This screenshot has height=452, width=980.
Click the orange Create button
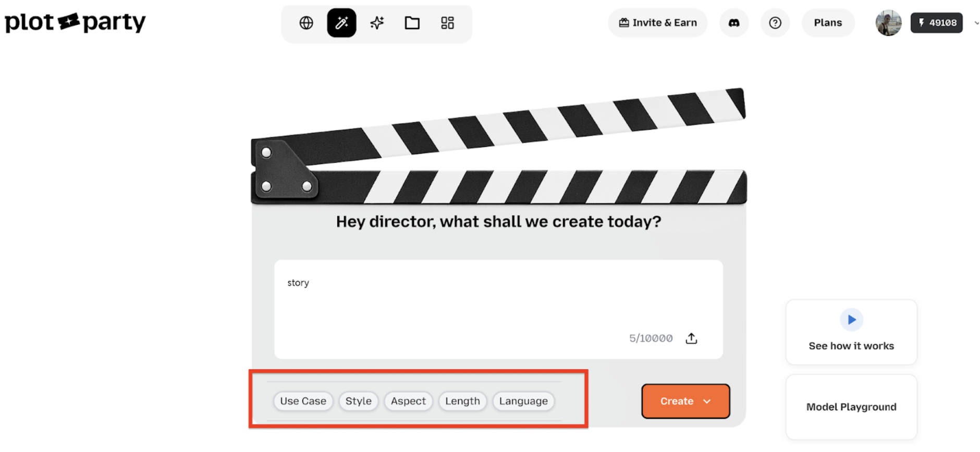[x=685, y=401]
